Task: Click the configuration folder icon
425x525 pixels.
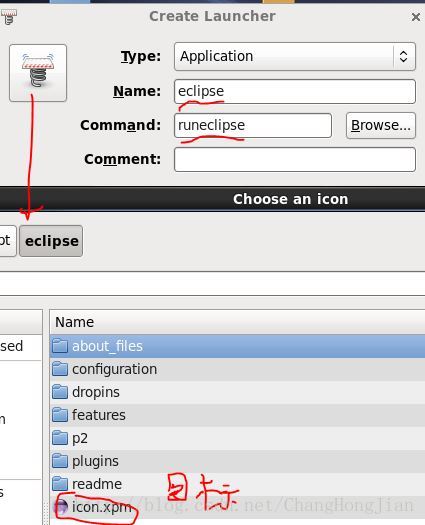Action: 60,369
